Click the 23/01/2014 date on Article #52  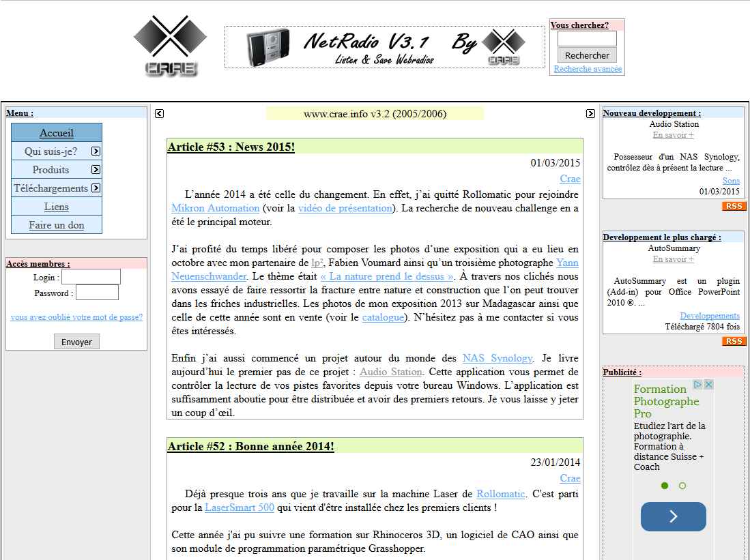click(x=556, y=462)
